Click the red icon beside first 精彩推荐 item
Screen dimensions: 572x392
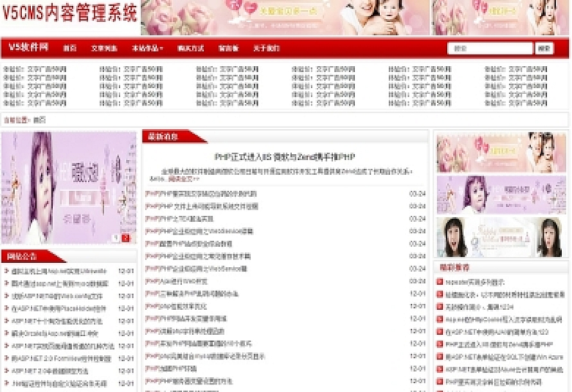click(440, 282)
